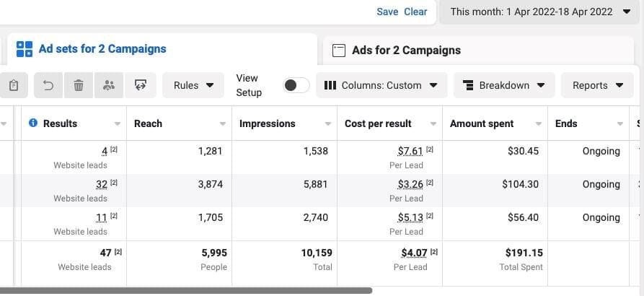The height and width of the screenshot is (296, 644).
Task: Open the Rules dropdown
Action: (193, 85)
